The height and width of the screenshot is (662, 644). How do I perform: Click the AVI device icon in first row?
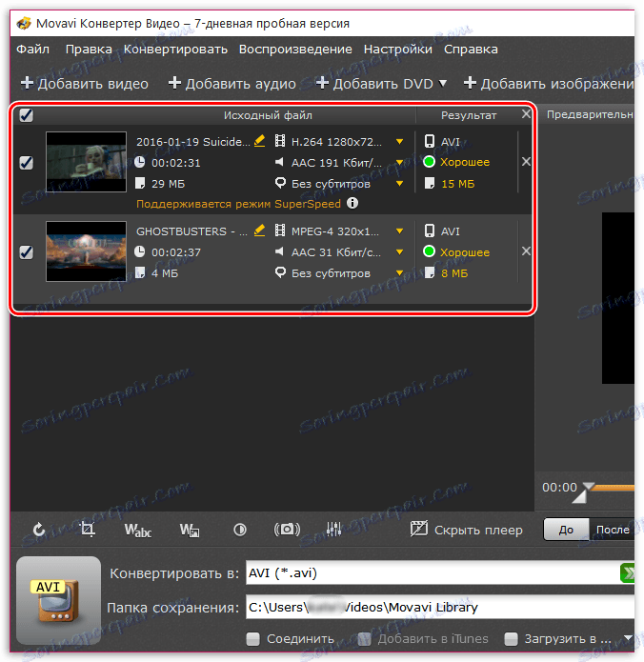coord(430,141)
